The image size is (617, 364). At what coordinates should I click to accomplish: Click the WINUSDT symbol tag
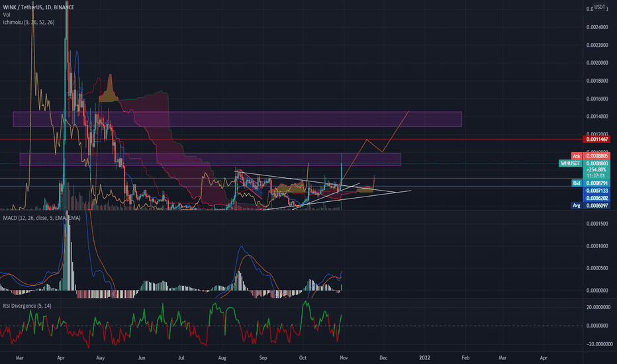point(570,163)
